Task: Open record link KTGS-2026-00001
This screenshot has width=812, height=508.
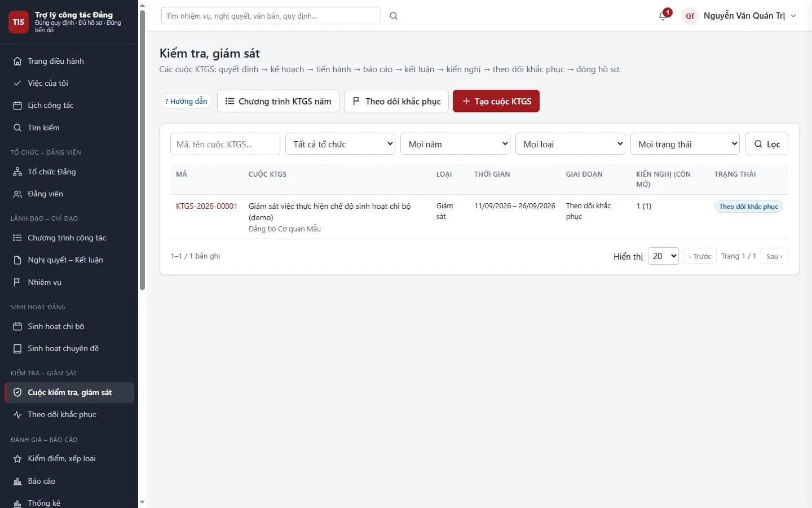Action: (206, 206)
